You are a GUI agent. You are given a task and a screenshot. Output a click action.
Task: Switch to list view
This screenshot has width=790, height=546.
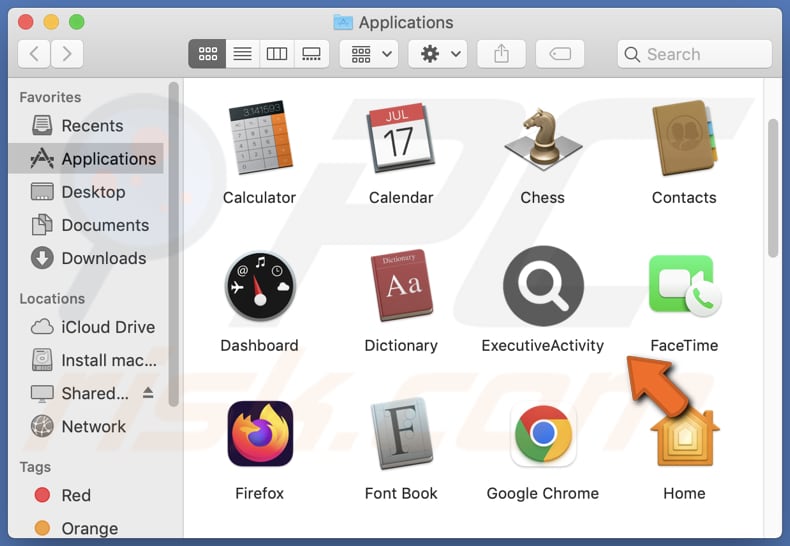click(x=242, y=54)
